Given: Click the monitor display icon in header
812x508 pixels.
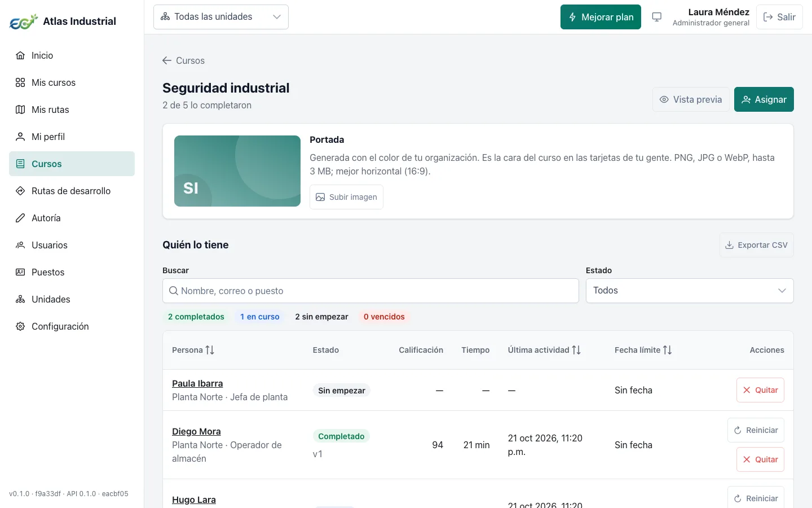Looking at the screenshot, I should [x=656, y=17].
